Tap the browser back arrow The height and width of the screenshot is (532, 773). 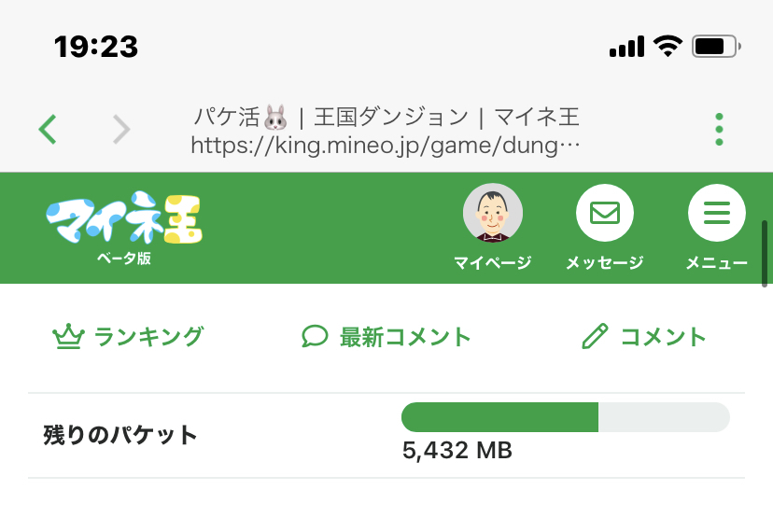(x=49, y=129)
